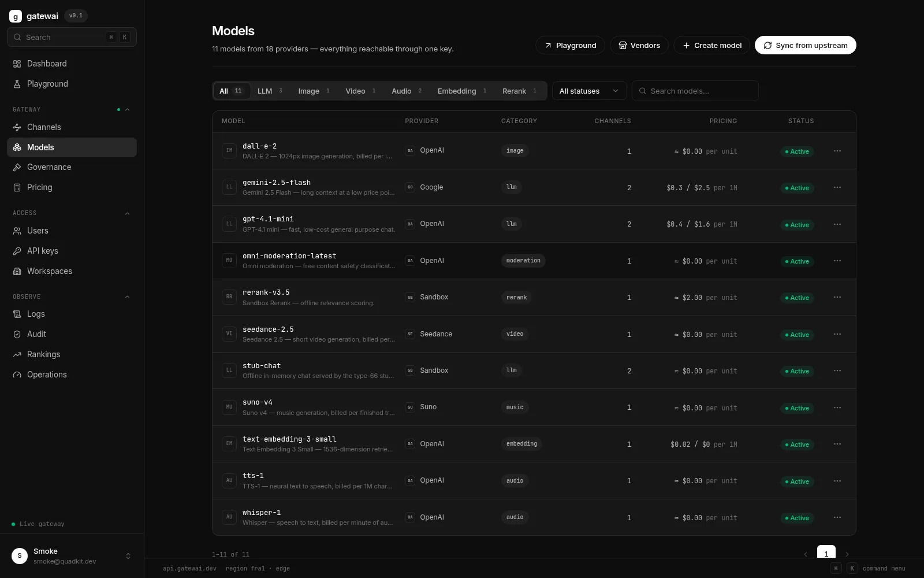The height and width of the screenshot is (578, 924).
Task: Click the gemini-2.5-flash model name
Action: pyautogui.click(x=277, y=183)
